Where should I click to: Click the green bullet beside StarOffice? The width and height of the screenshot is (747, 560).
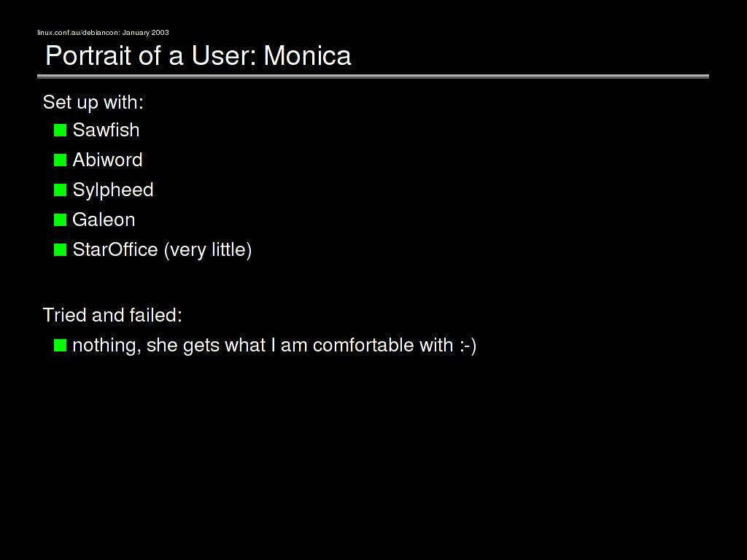pos(60,250)
